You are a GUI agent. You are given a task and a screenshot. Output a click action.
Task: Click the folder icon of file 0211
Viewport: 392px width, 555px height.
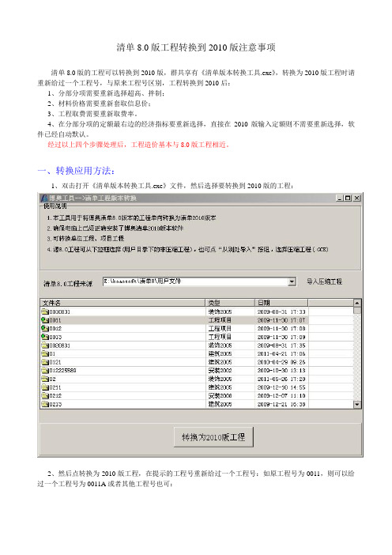click(x=45, y=387)
